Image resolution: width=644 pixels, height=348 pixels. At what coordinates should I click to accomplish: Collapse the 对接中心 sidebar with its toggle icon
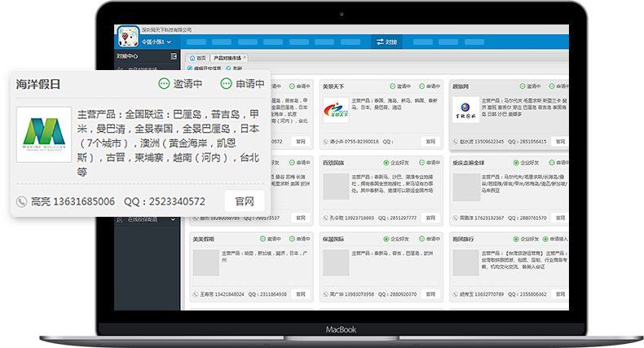tap(174, 55)
